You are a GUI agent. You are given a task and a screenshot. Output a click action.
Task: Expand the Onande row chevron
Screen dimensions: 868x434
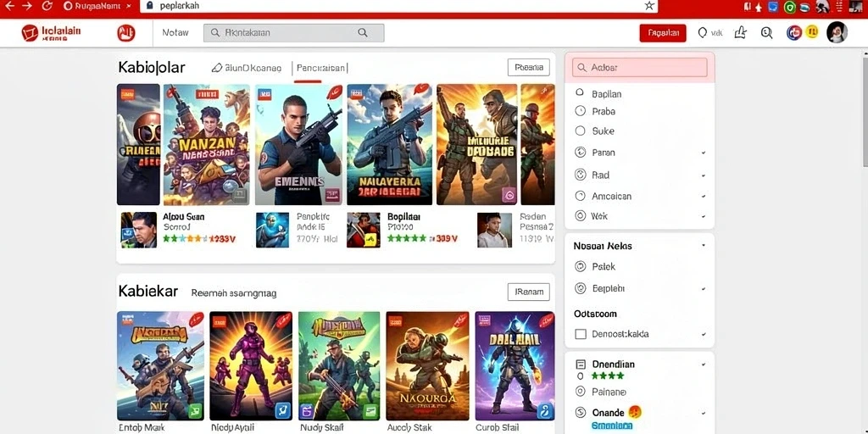[704, 413]
